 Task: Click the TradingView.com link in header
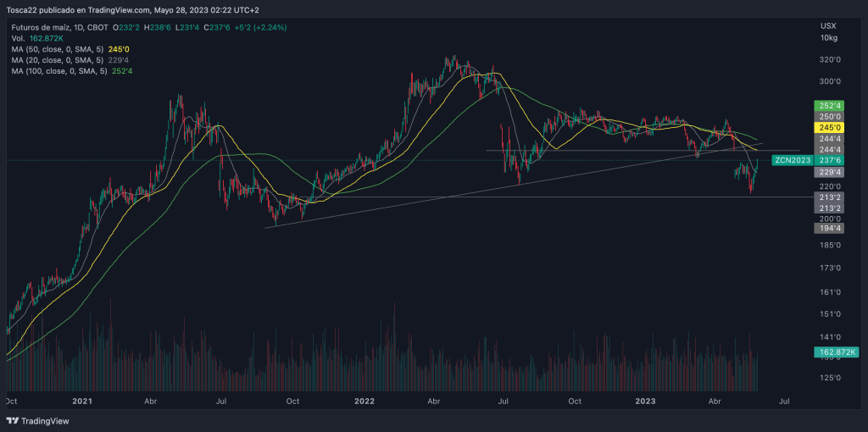[x=118, y=10]
